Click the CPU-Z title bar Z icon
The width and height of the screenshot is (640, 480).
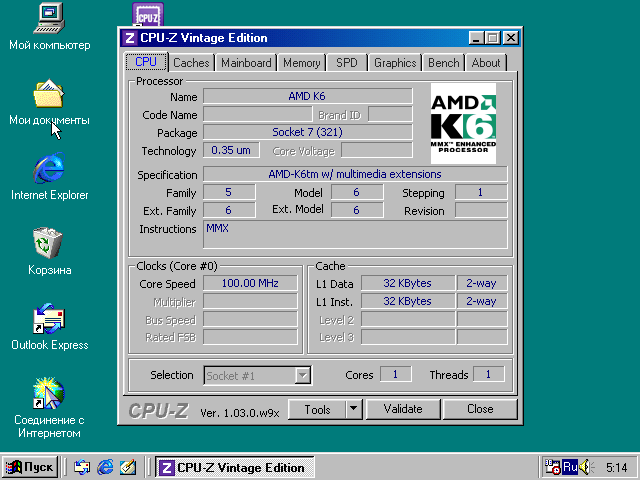click(x=129, y=38)
